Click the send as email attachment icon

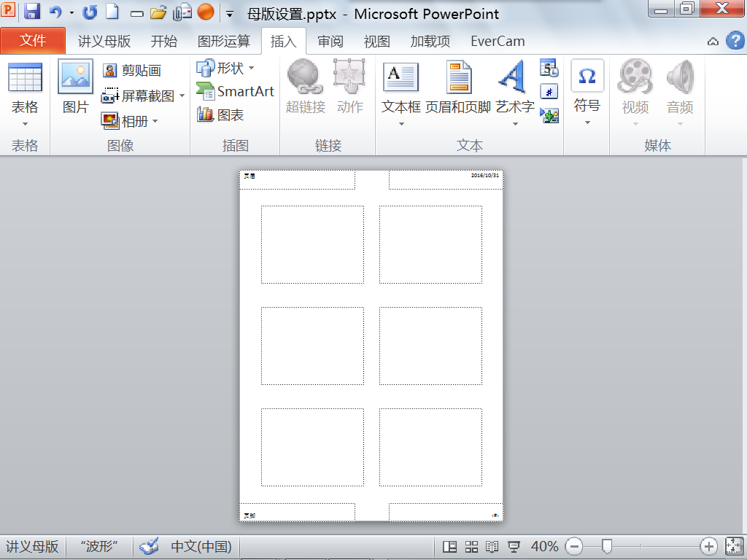tap(182, 12)
